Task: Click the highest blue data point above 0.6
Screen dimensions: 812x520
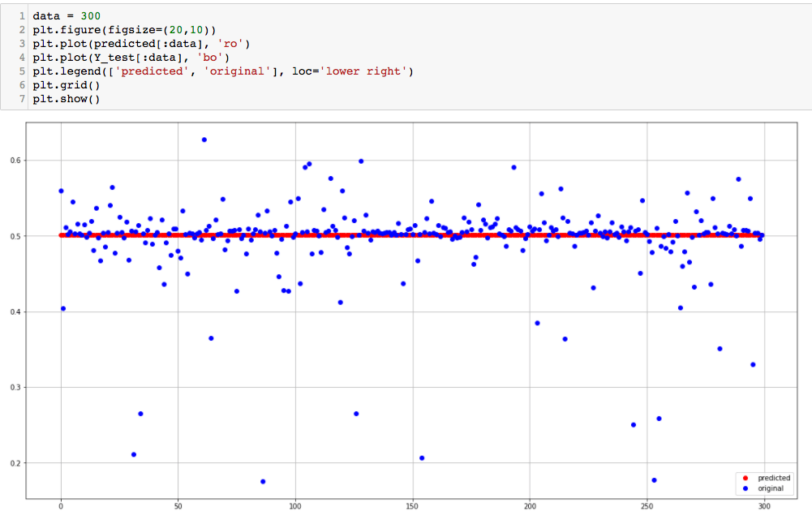Action: tap(204, 140)
